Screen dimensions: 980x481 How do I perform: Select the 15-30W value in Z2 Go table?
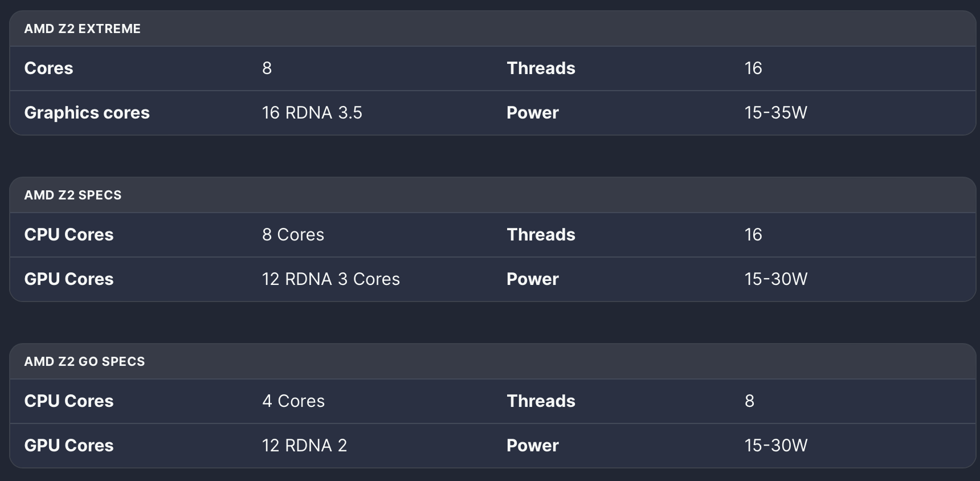coord(776,446)
